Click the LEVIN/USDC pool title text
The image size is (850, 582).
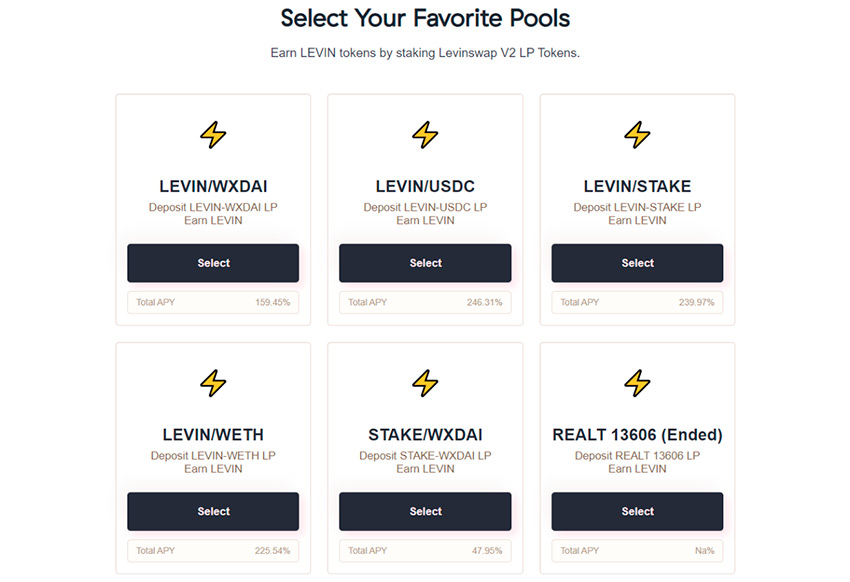[425, 187]
